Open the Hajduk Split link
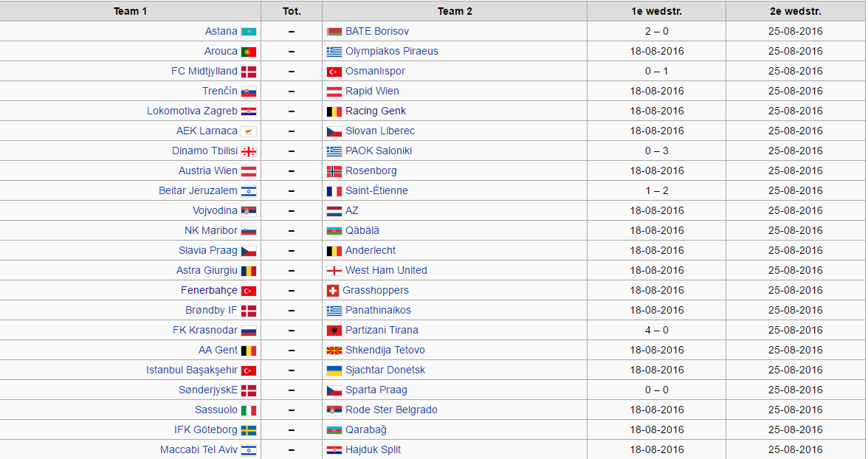The width and height of the screenshot is (868, 459). (x=373, y=450)
